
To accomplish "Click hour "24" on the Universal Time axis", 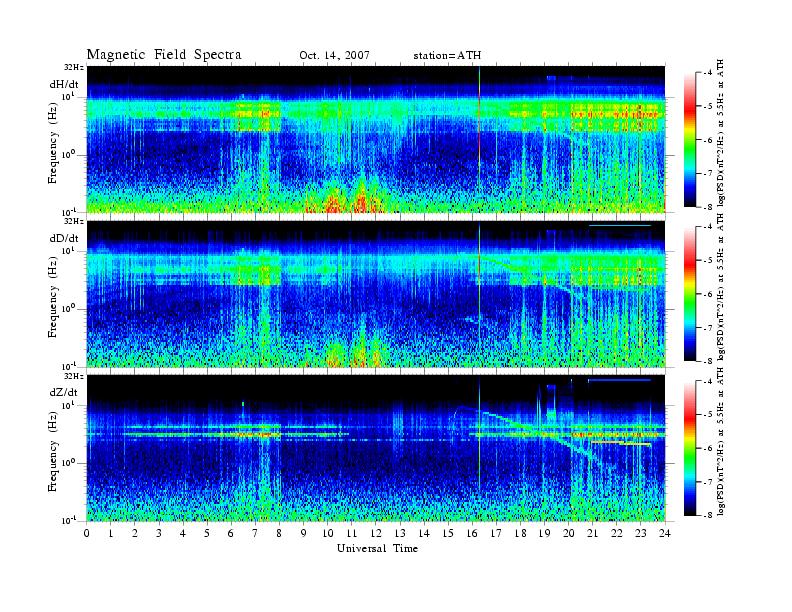I will click(x=665, y=533).
